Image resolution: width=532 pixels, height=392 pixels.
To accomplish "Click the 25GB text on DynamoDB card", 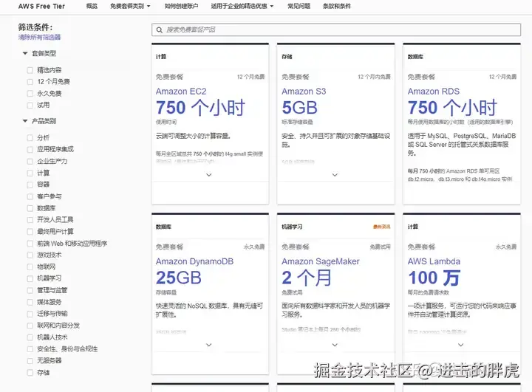I will point(179,278).
